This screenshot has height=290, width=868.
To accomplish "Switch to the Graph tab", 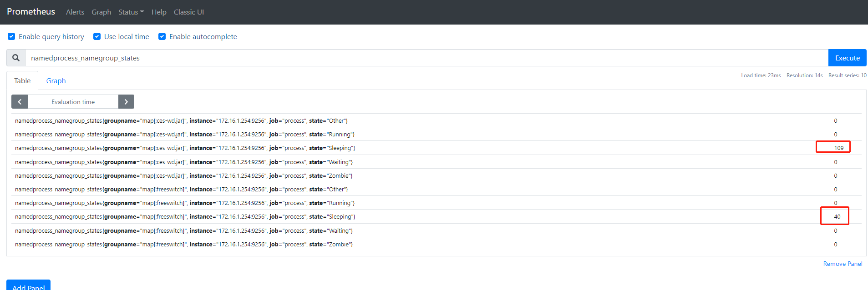I will [56, 80].
